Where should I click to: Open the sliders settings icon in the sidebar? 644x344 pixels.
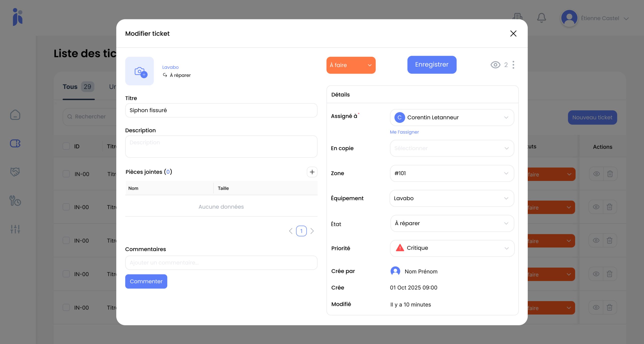pos(15,229)
